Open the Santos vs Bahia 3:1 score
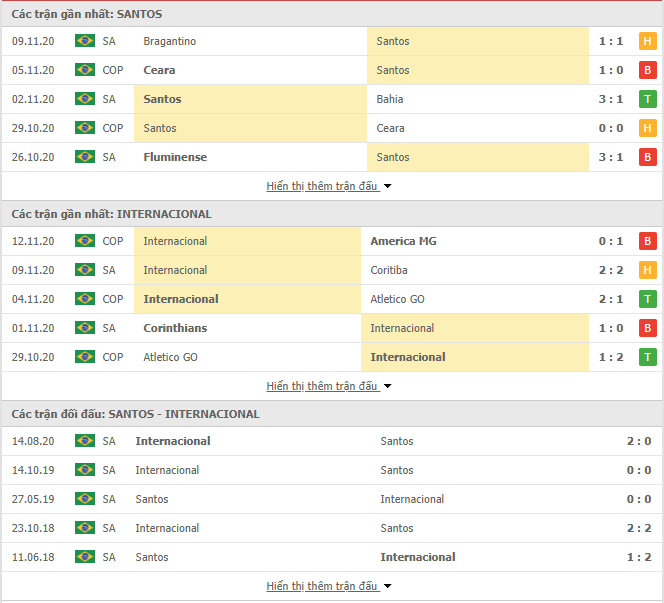664x603 pixels. coord(611,99)
